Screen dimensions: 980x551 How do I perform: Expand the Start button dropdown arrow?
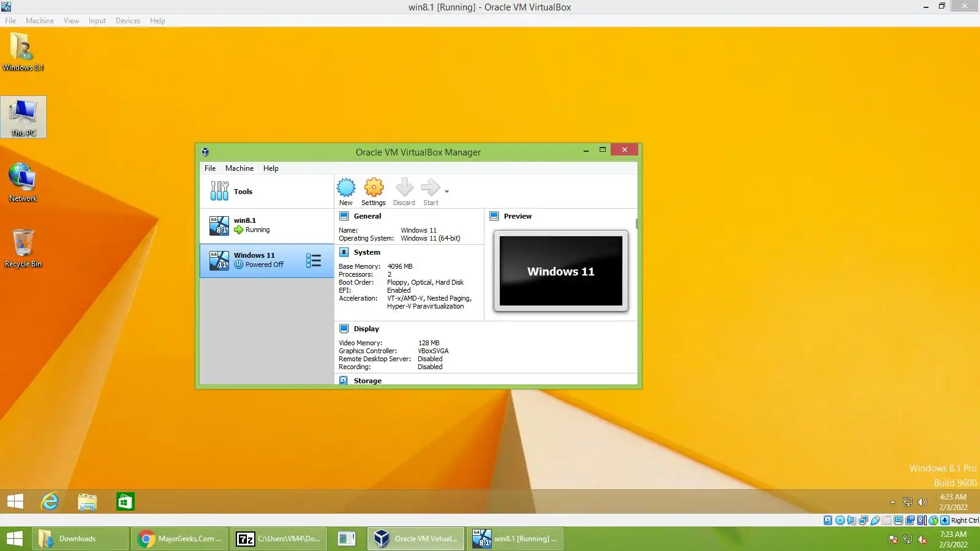[x=447, y=192]
